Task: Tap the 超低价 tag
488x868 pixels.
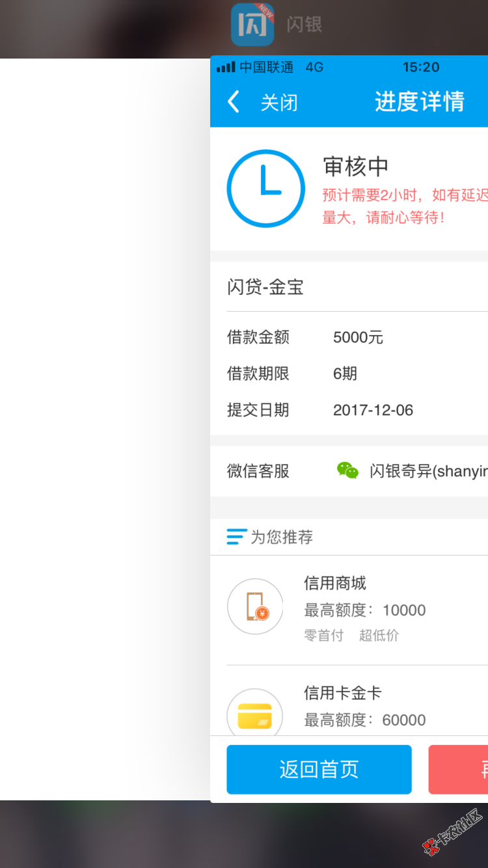Action: click(379, 636)
